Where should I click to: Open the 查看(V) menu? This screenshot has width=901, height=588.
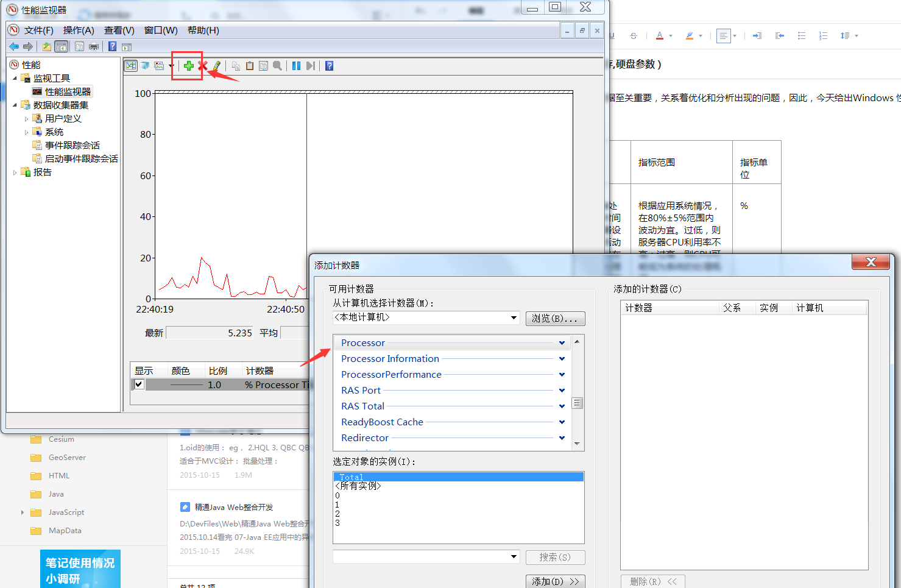tap(119, 30)
